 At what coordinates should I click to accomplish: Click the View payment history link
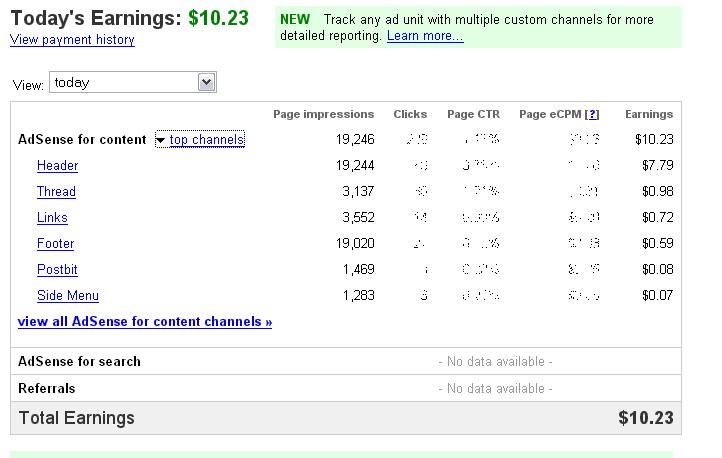(x=72, y=40)
